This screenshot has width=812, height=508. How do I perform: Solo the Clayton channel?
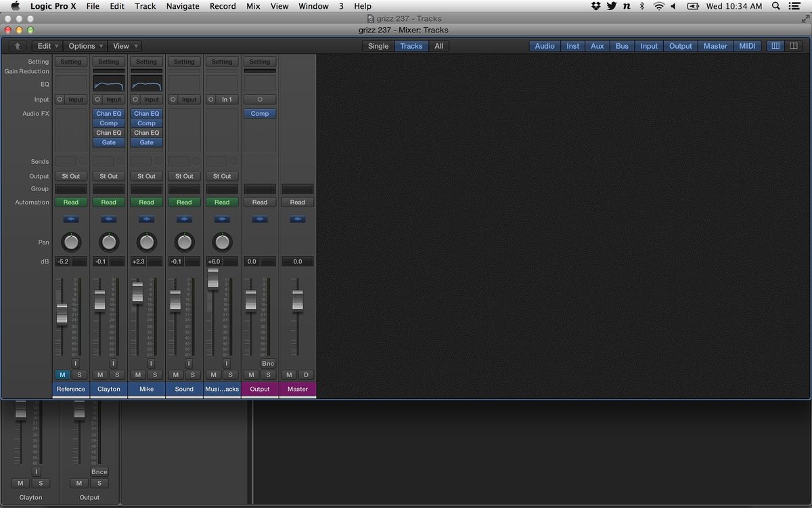click(x=116, y=375)
